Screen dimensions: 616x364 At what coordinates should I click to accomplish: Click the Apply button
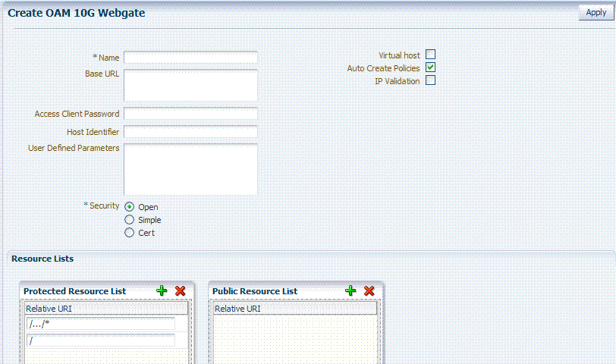[596, 13]
